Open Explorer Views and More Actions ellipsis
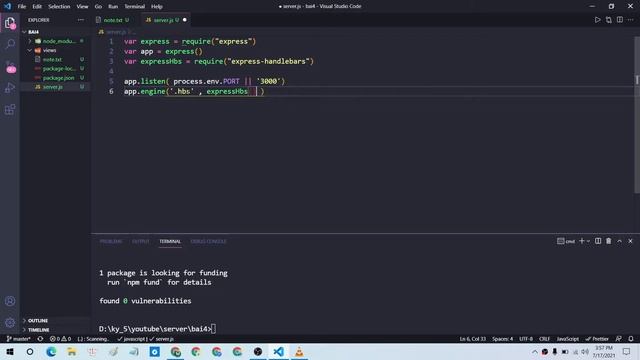The image size is (640, 360). (81, 20)
